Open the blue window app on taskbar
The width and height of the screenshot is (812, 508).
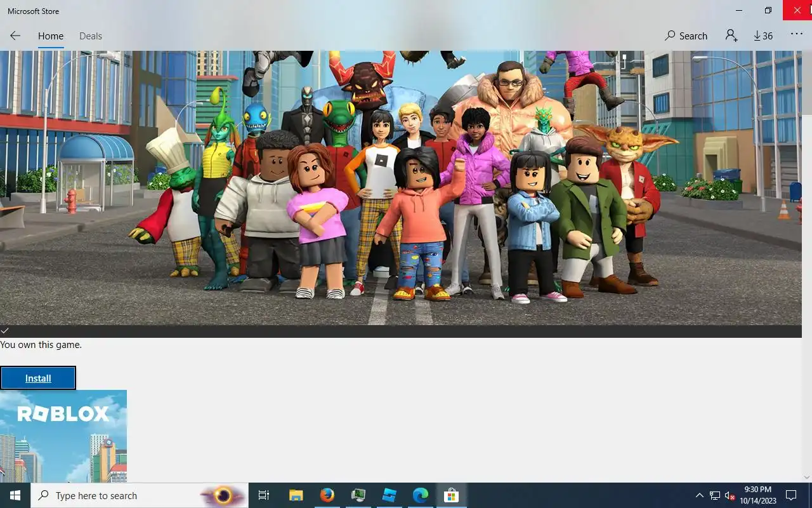pos(389,495)
